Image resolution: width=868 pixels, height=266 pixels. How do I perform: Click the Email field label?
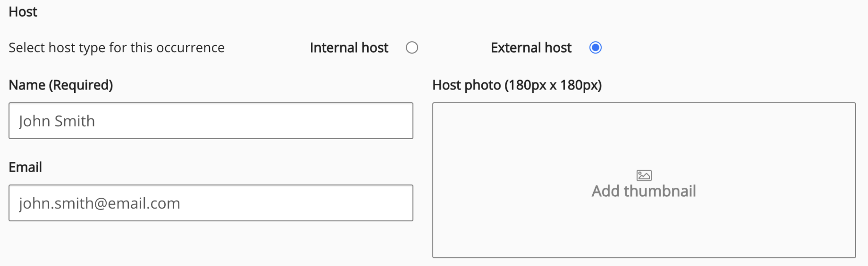tap(25, 167)
